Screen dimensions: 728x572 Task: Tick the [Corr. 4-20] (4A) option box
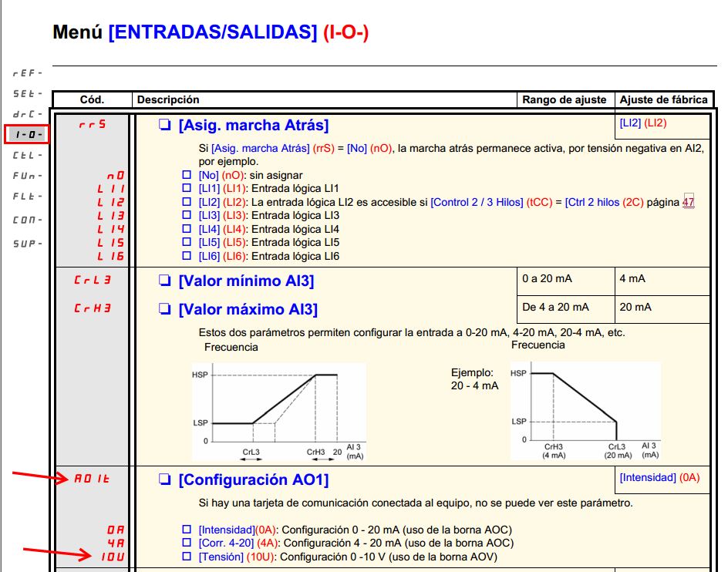187,542
